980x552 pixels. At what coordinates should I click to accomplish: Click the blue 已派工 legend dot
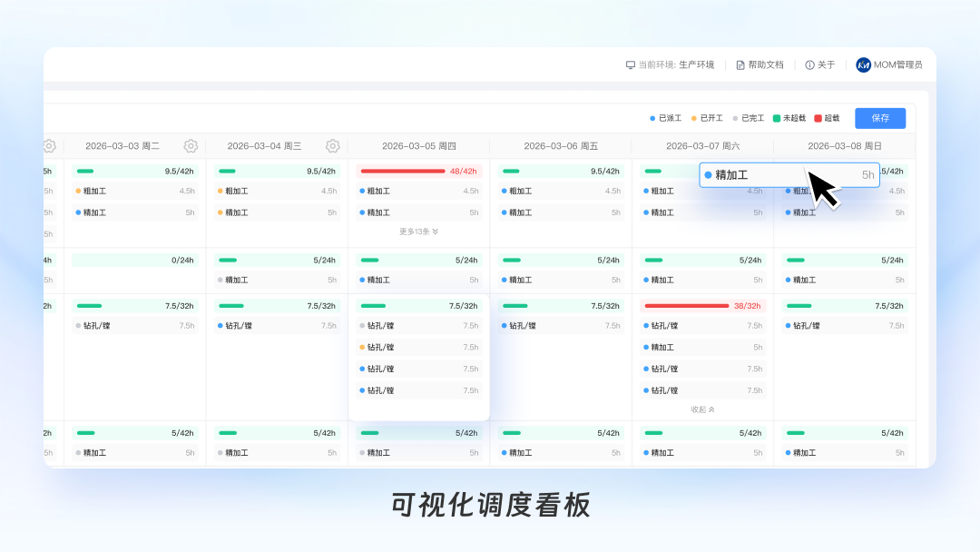[x=652, y=118]
